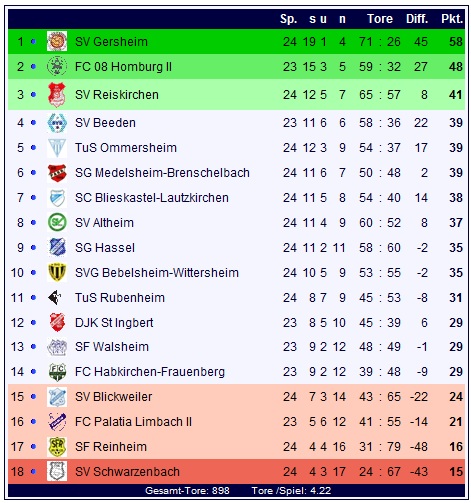This screenshot has height=503, width=471.
Task: Click the blue dot next to rank 11
Action: (x=33, y=297)
